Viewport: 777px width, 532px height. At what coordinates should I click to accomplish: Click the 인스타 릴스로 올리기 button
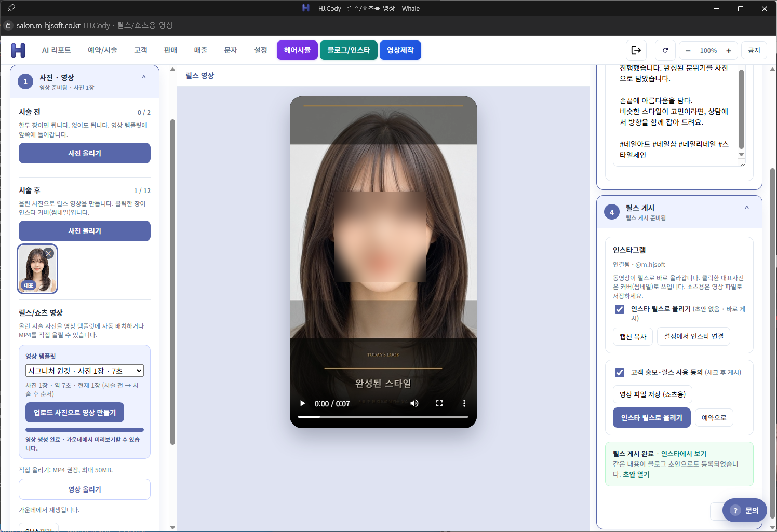(652, 418)
